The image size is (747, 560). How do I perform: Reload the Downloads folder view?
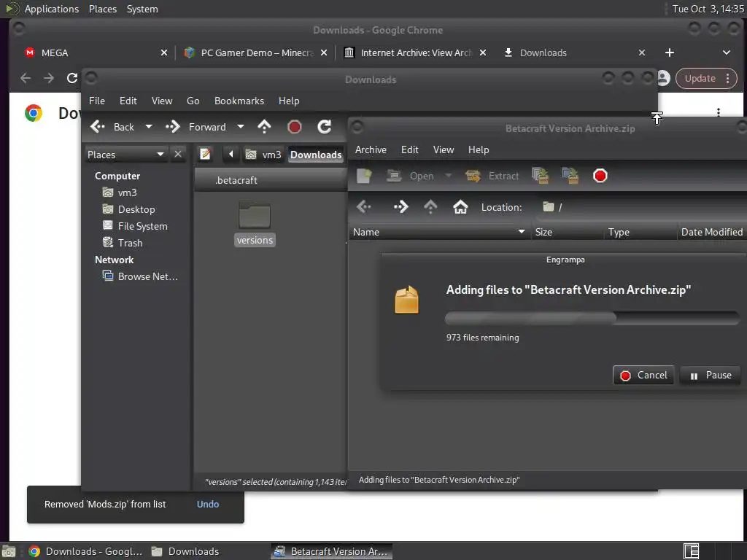click(x=325, y=127)
